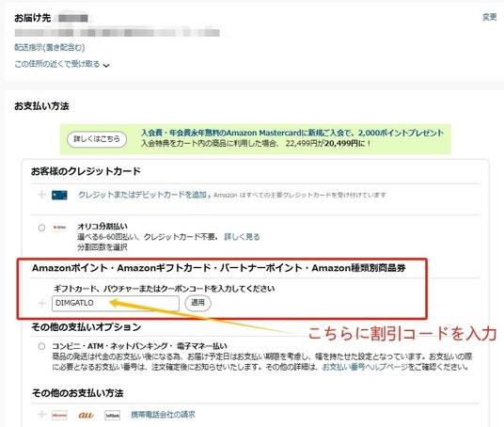Open クレジットまたはデビットカードを追加 link
The height and width of the screenshot is (427, 504).
[x=142, y=195]
